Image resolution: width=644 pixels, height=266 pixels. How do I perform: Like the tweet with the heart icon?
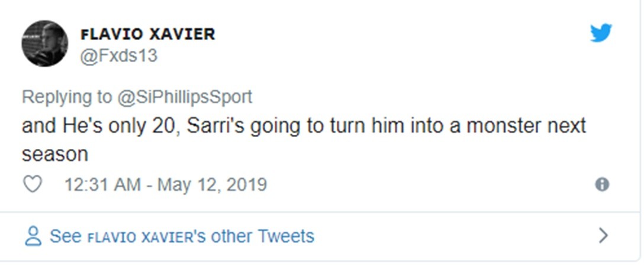click(x=33, y=185)
